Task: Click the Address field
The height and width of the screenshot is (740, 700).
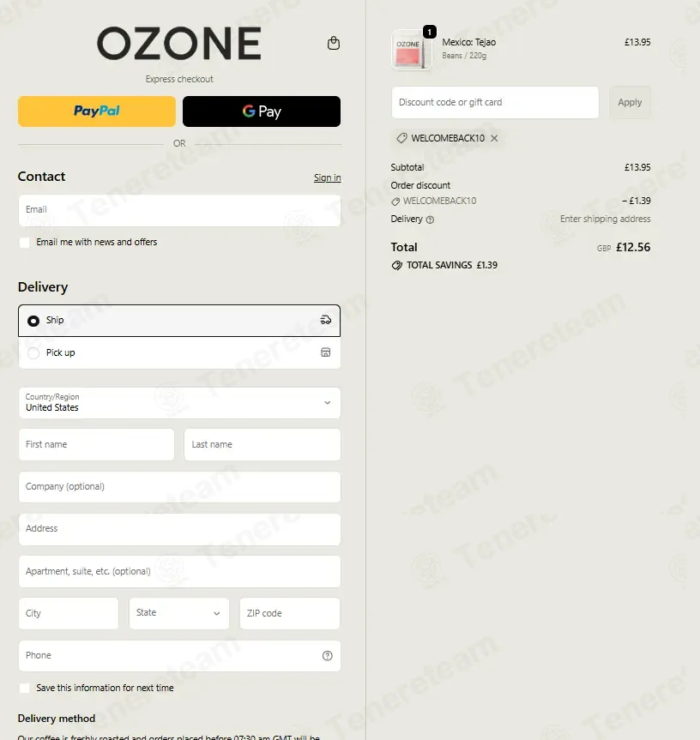Action: 179,530
